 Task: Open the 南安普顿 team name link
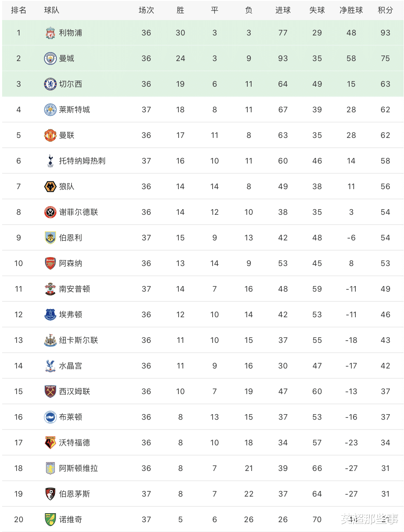[x=75, y=289]
